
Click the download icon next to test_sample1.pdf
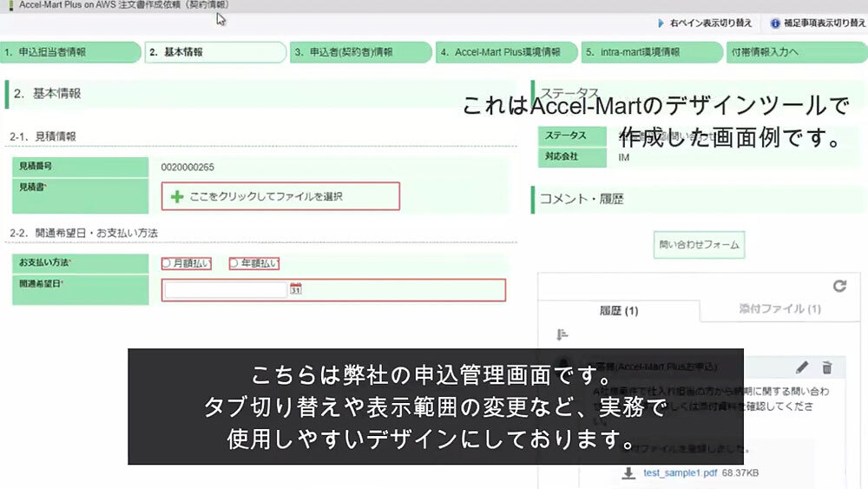point(628,473)
